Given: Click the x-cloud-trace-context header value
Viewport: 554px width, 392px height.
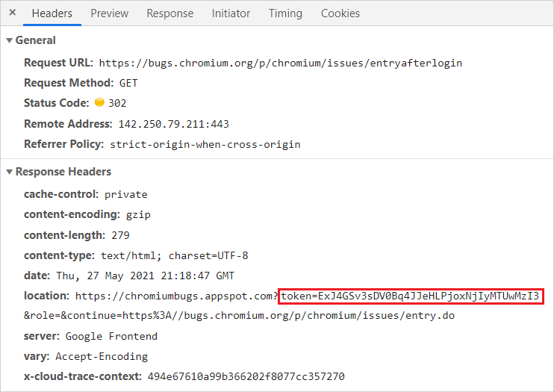Looking at the screenshot, I should pyautogui.click(x=246, y=377).
